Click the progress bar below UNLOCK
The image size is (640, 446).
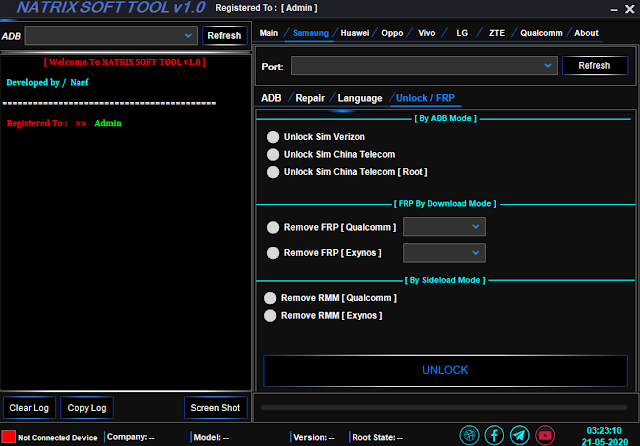(x=444, y=407)
